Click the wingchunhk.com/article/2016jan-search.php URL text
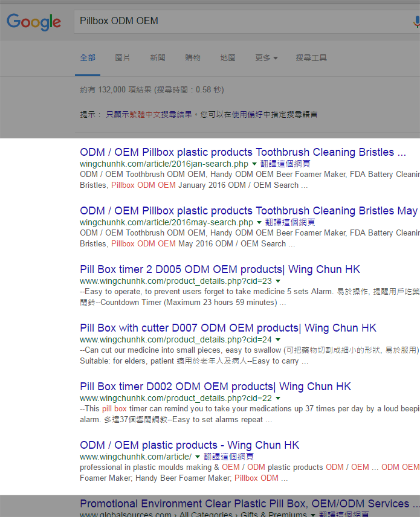 coord(164,164)
